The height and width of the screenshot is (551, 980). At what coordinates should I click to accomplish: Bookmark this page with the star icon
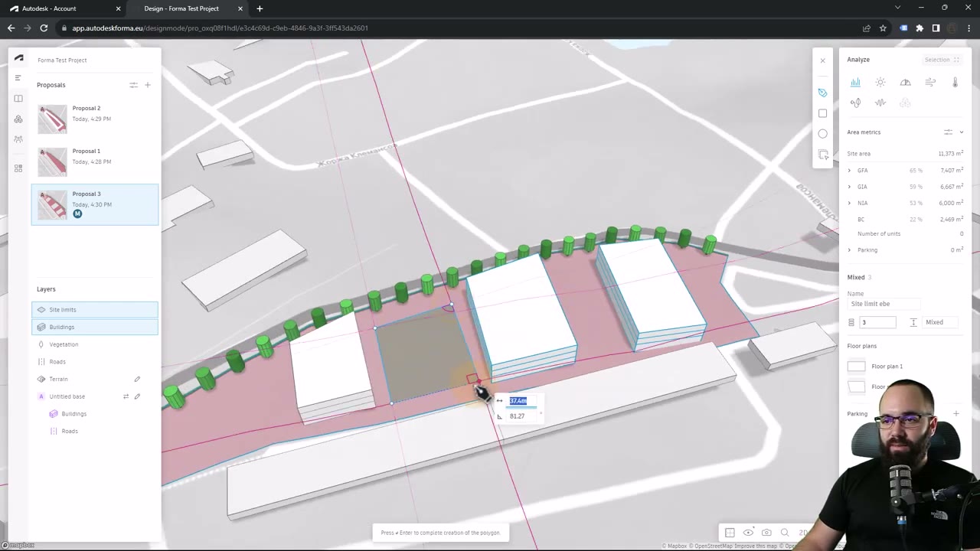pos(883,28)
